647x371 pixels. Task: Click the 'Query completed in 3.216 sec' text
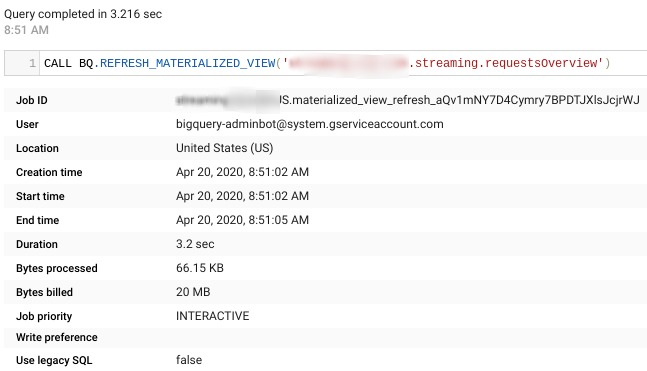point(83,14)
